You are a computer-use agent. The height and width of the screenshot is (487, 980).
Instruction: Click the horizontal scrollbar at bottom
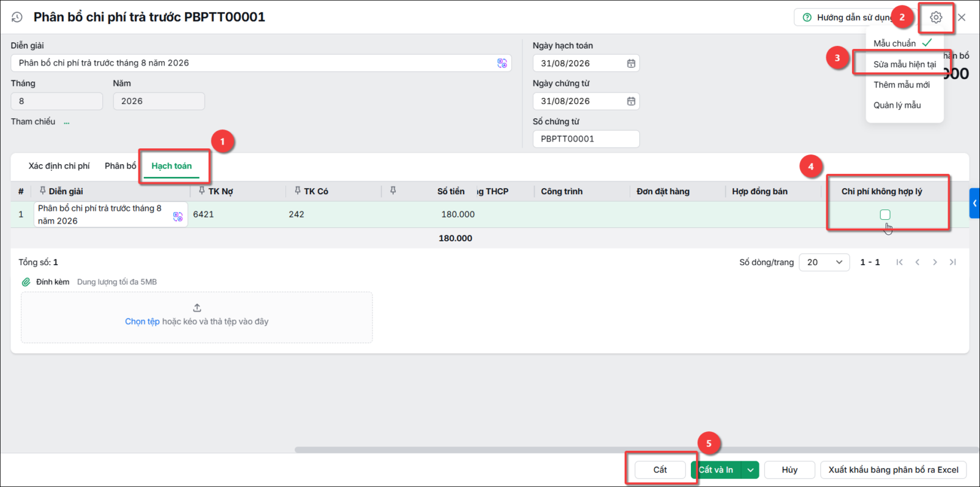637,450
